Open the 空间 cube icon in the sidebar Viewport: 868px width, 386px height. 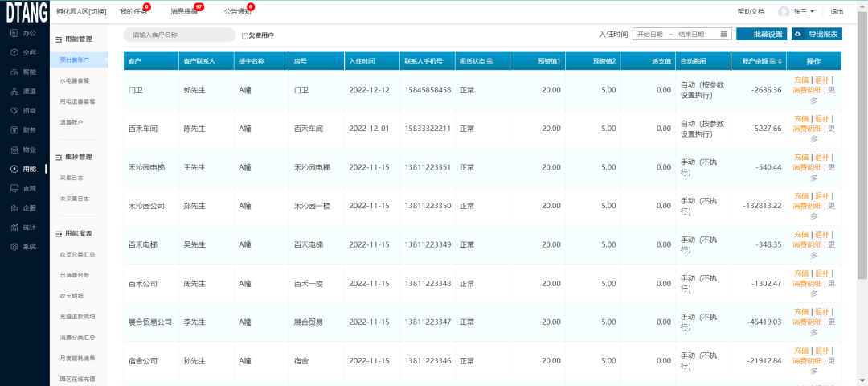click(15, 52)
